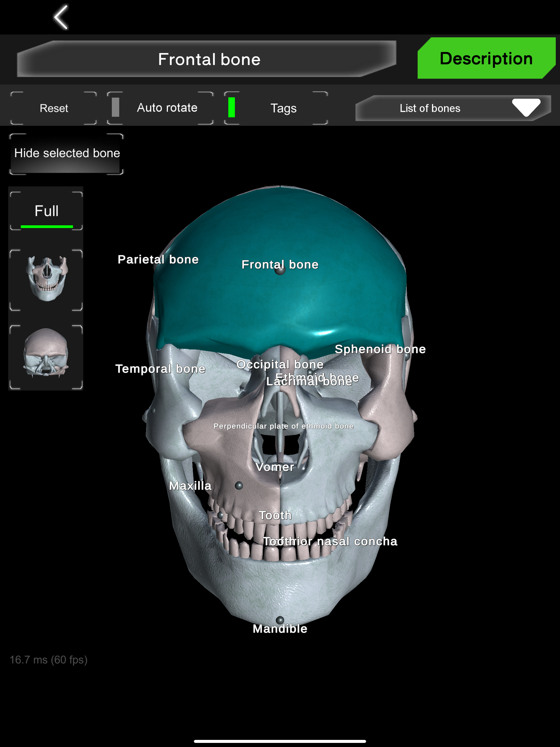Screen dimensions: 560x747
Task: Click Hide selected bone button
Action: (66, 154)
